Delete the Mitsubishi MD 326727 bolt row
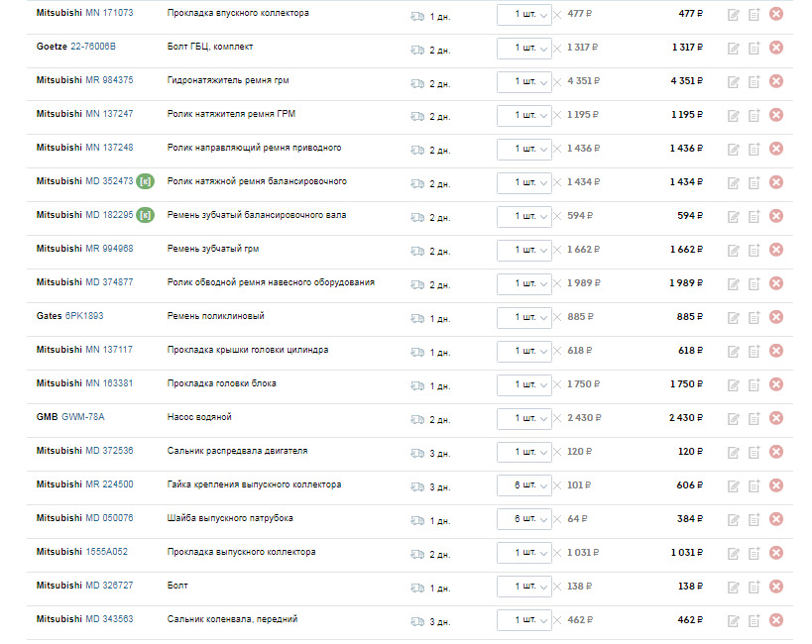The width and height of the screenshot is (812, 644). click(x=775, y=587)
